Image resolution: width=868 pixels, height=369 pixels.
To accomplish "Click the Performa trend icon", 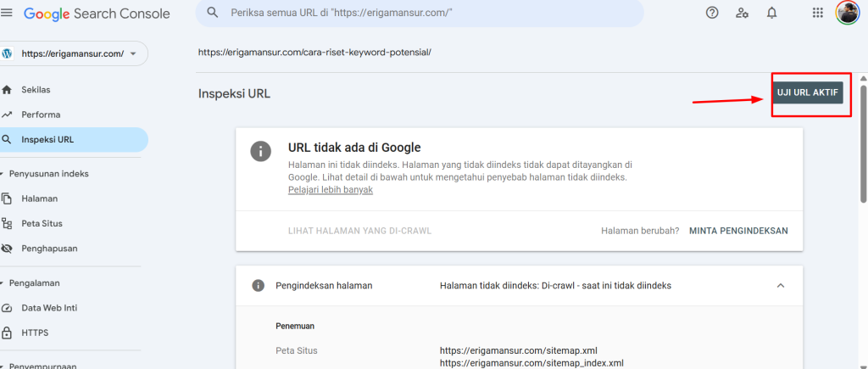I will [7, 115].
